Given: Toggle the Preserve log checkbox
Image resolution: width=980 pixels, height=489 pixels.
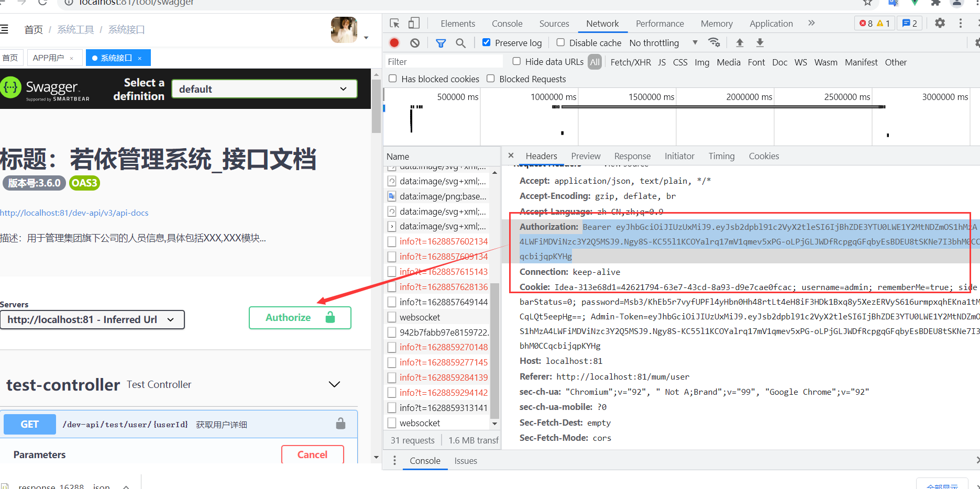Looking at the screenshot, I should click(487, 42).
